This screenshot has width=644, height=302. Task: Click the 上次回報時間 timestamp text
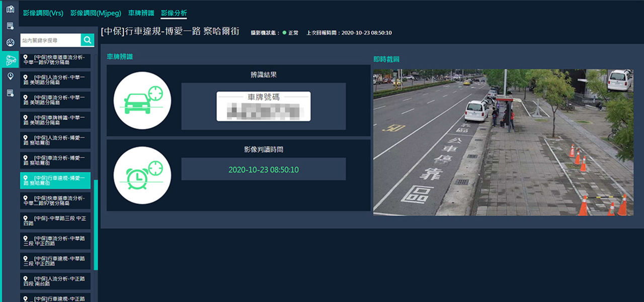point(349,33)
